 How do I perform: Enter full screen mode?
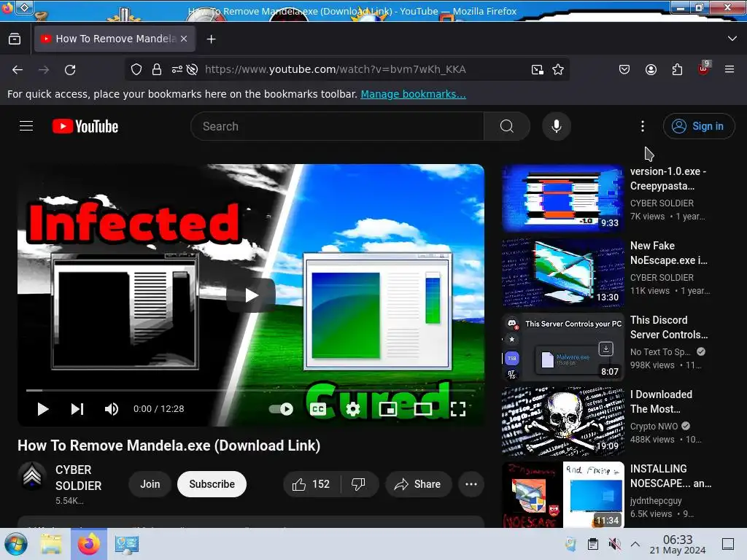[x=458, y=409]
